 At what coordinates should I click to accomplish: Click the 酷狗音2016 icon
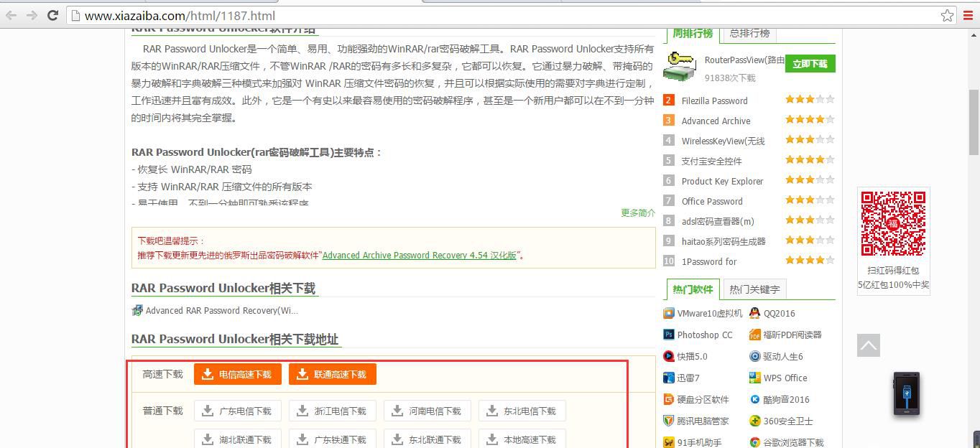click(754, 399)
